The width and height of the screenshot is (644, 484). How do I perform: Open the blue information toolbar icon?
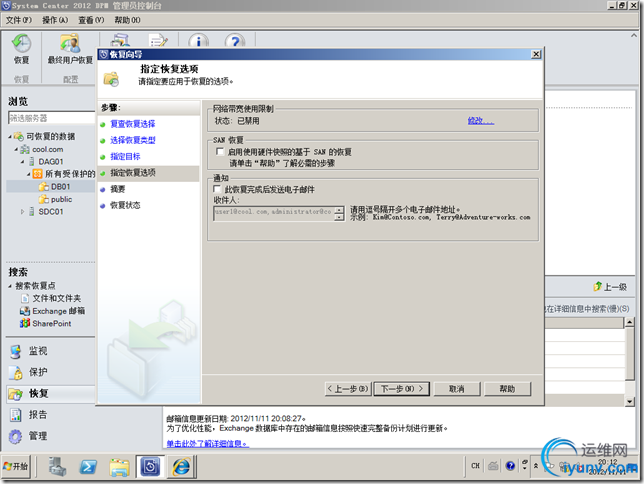click(x=198, y=40)
